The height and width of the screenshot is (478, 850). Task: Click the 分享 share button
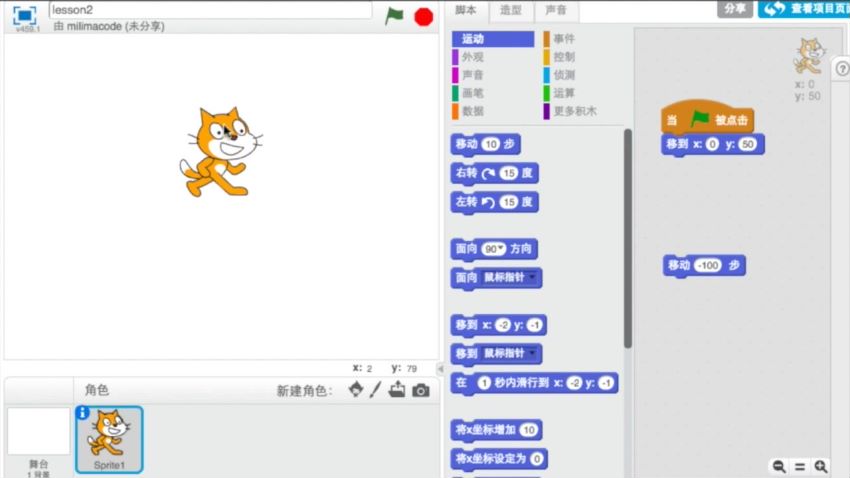coord(735,9)
